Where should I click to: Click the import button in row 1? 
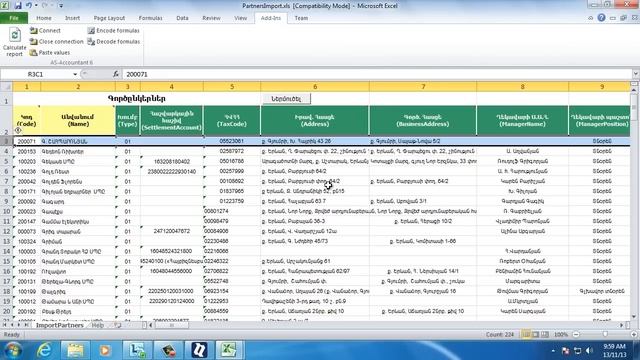[286, 99]
